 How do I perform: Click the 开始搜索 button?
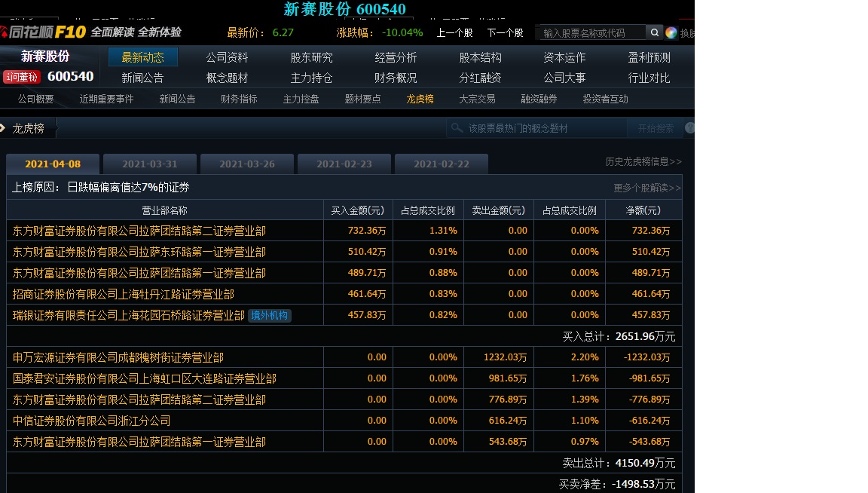pos(656,128)
